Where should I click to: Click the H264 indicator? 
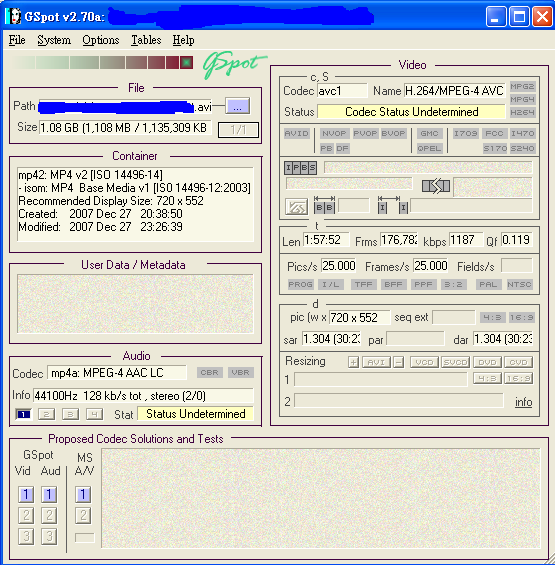(x=522, y=112)
